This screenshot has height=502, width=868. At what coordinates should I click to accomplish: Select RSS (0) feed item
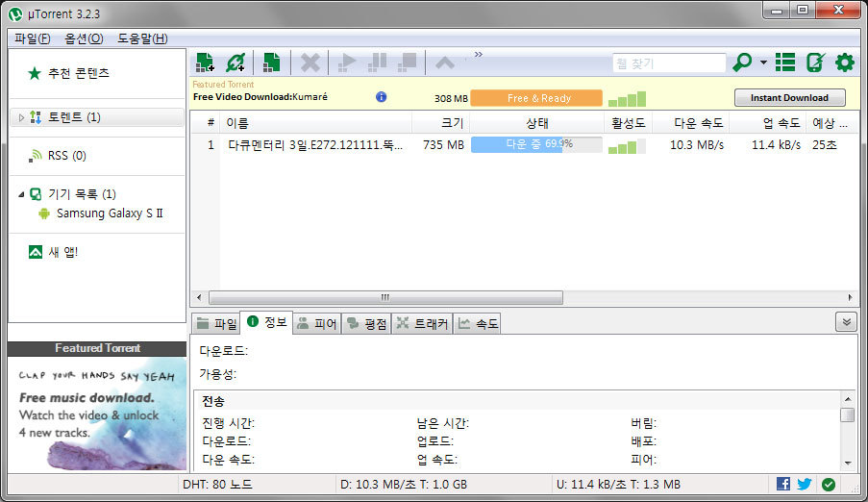click(x=67, y=156)
